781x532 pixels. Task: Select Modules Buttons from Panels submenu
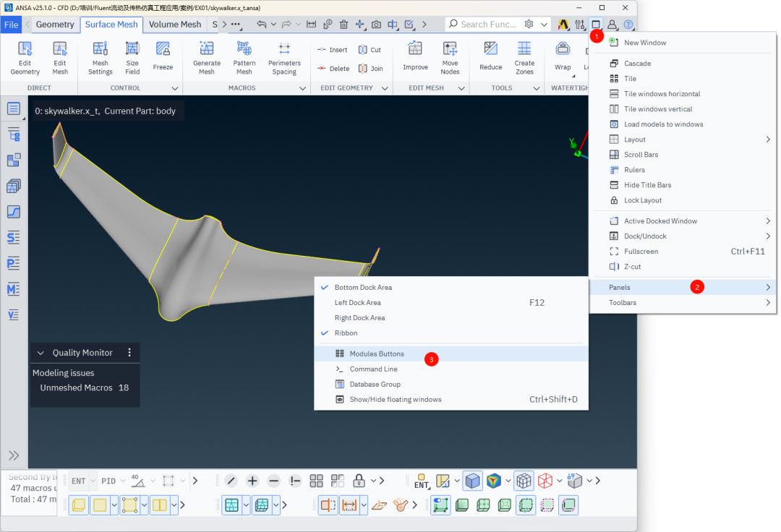click(x=376, y=354)
